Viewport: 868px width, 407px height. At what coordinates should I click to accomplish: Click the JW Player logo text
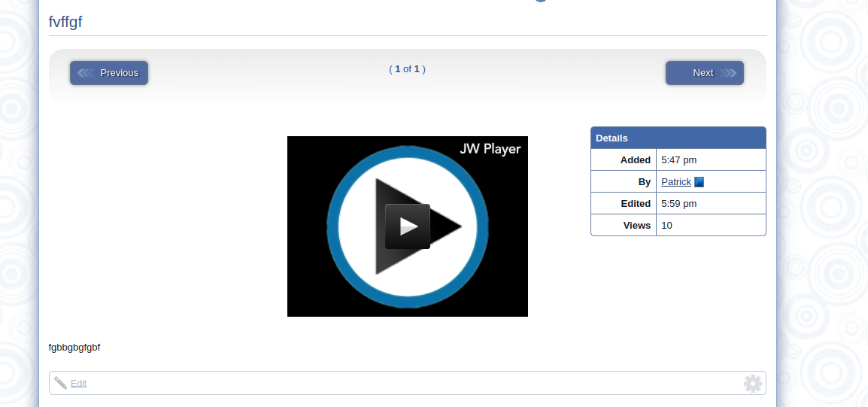490,149
